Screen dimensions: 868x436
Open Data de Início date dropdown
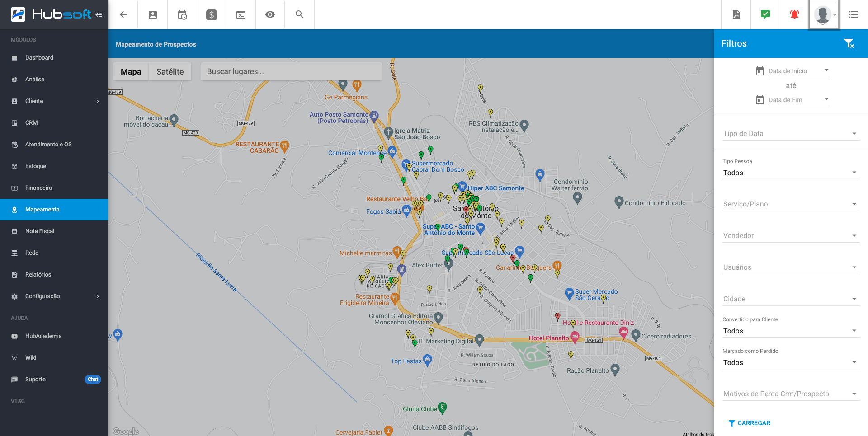(799, 71)
